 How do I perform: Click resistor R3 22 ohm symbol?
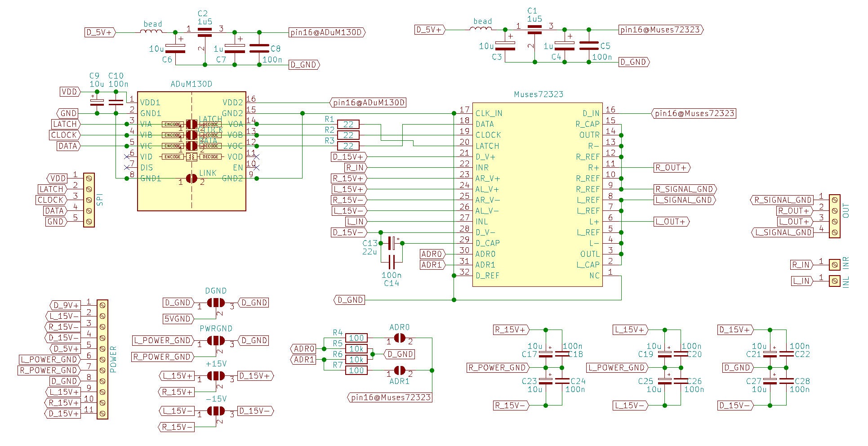[x=348, y=146]
